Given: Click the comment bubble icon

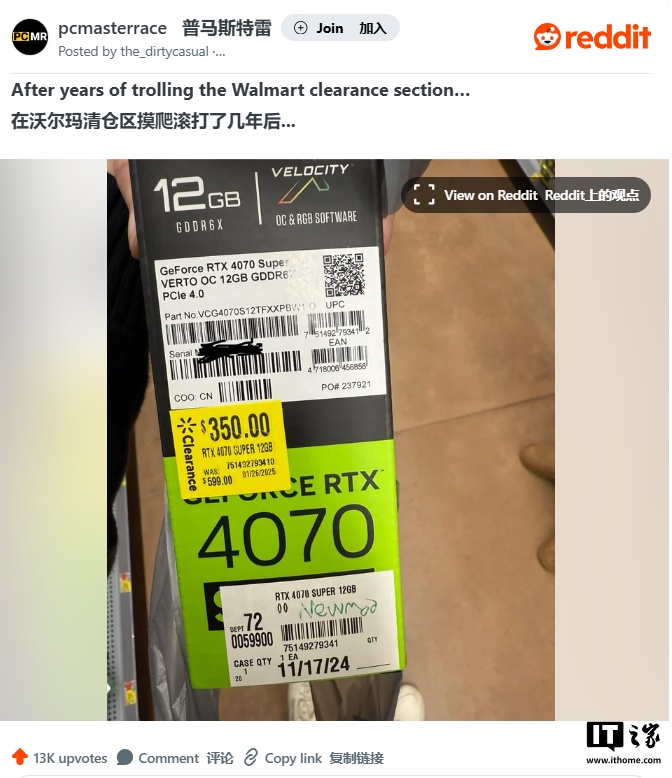Looking at the screenshot, I should 125,758.
